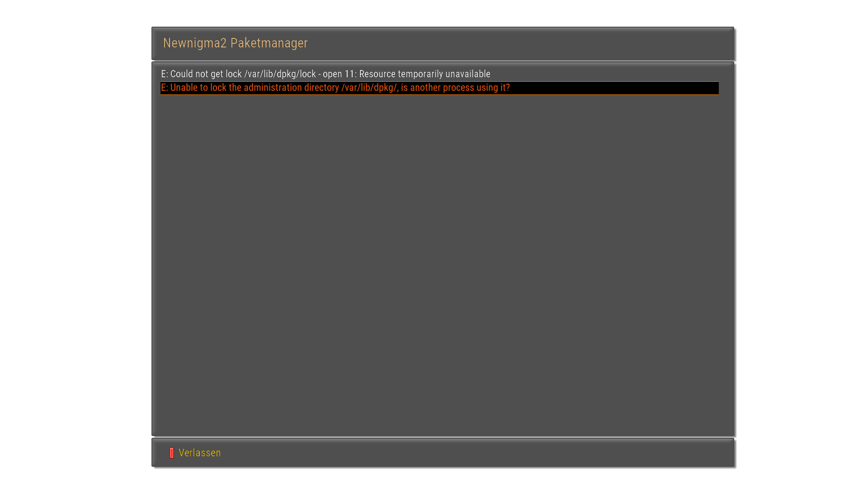Click 'is another process using it?' text

point(455,88)
